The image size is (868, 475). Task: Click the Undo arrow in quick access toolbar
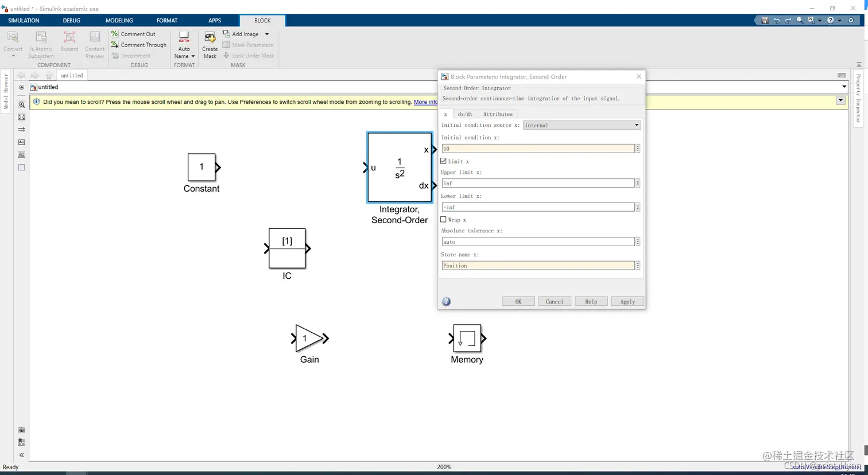pos(776,20)
